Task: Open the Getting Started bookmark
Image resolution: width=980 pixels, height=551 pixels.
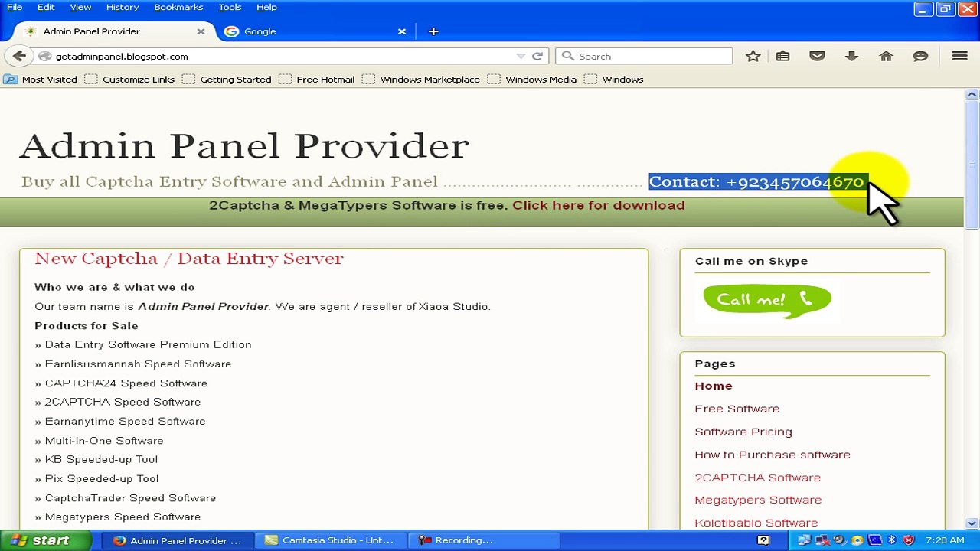Action: click(x=227, y=79)
